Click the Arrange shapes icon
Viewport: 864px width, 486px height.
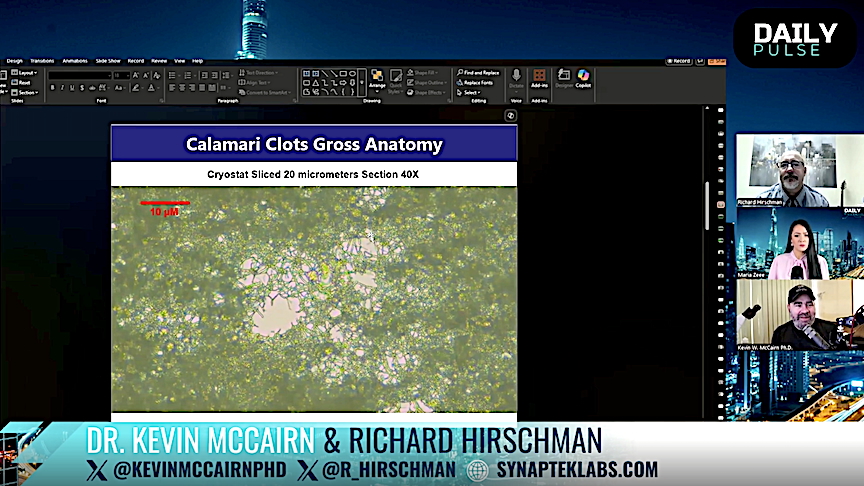(377, 77)
